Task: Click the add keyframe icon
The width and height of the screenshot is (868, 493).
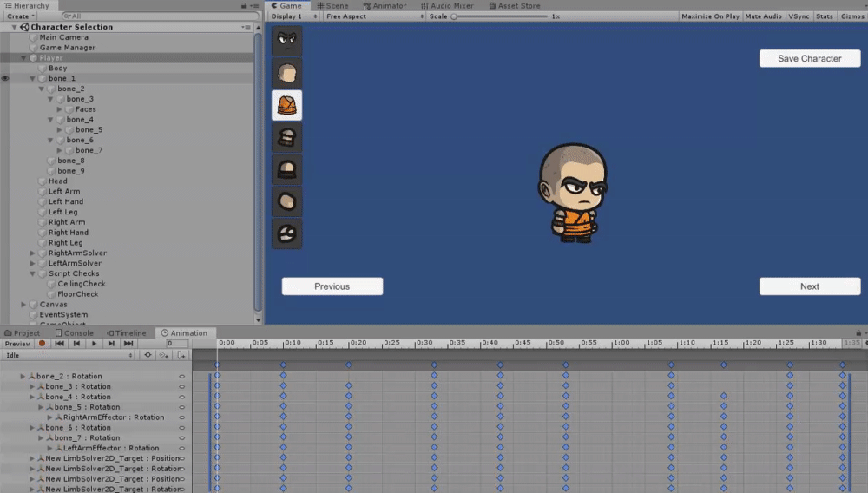Action: [164, 355]
